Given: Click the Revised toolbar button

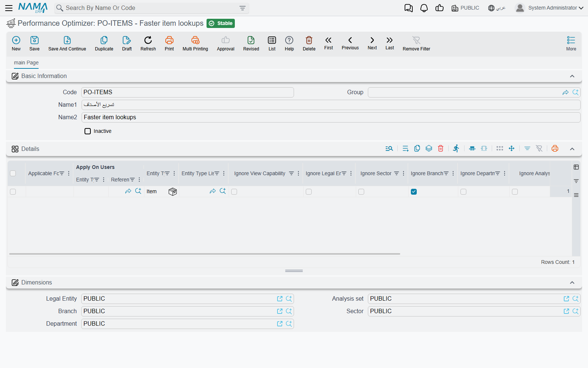Looking at the screenshot, I should click(x=251, y=43).
